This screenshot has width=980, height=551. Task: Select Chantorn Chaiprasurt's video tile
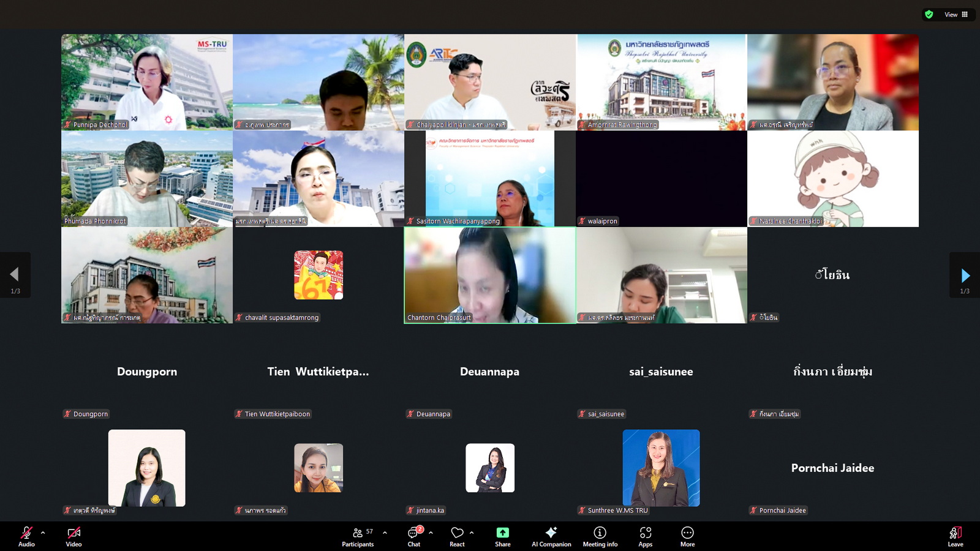489,275
